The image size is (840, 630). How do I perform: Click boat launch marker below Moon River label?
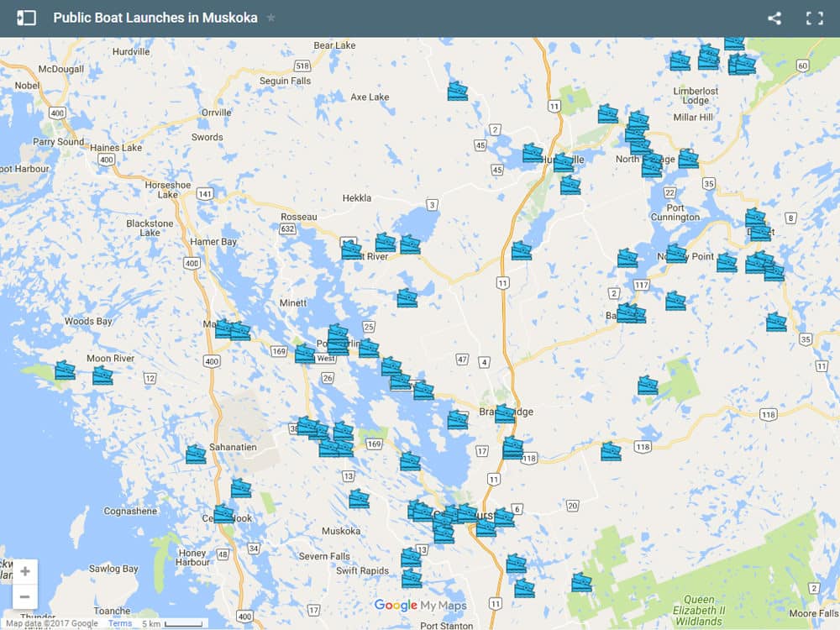[x=102, y=375]
